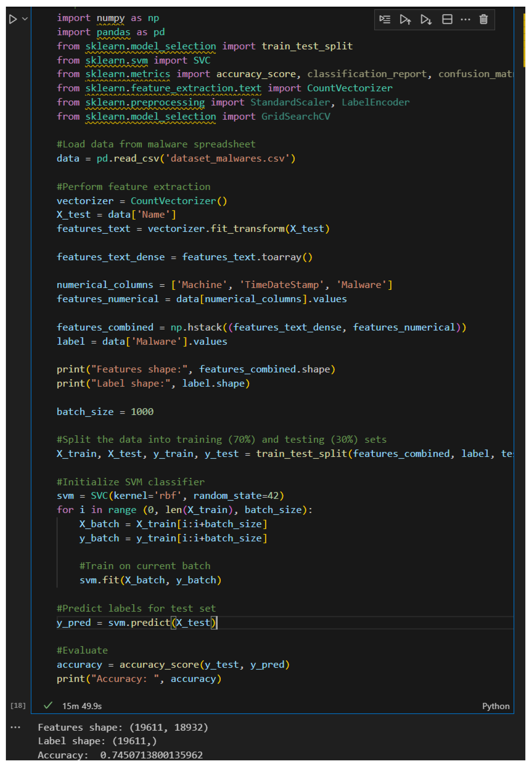Click the Split Cell toolbar icon
Viewport: 532px width, 767px height.
click(x=447, y=19)
